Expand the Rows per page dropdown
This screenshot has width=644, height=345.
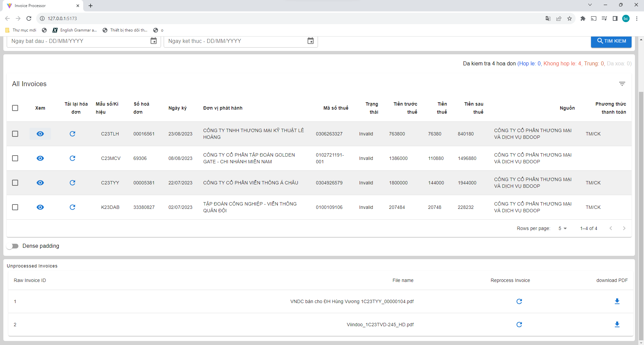coord(562,228)
